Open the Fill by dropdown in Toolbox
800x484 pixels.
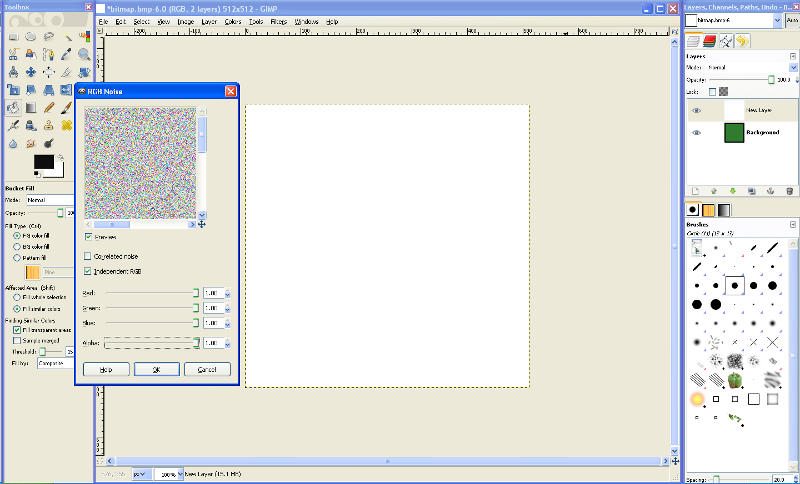[56, 363]
